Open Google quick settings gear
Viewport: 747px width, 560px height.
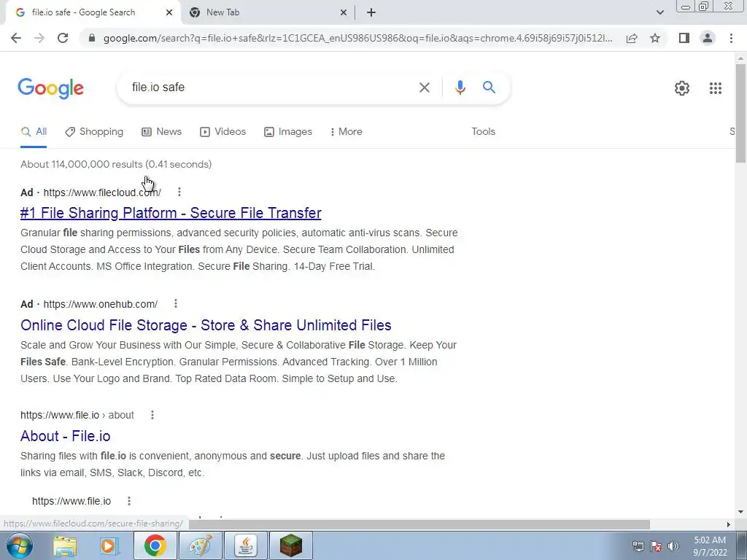pos(682,88)
